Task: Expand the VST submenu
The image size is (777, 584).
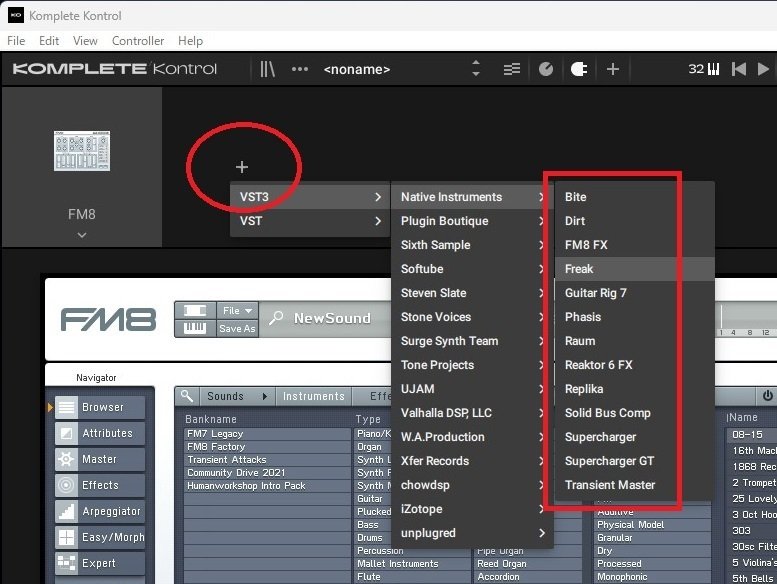Action: 310,221
